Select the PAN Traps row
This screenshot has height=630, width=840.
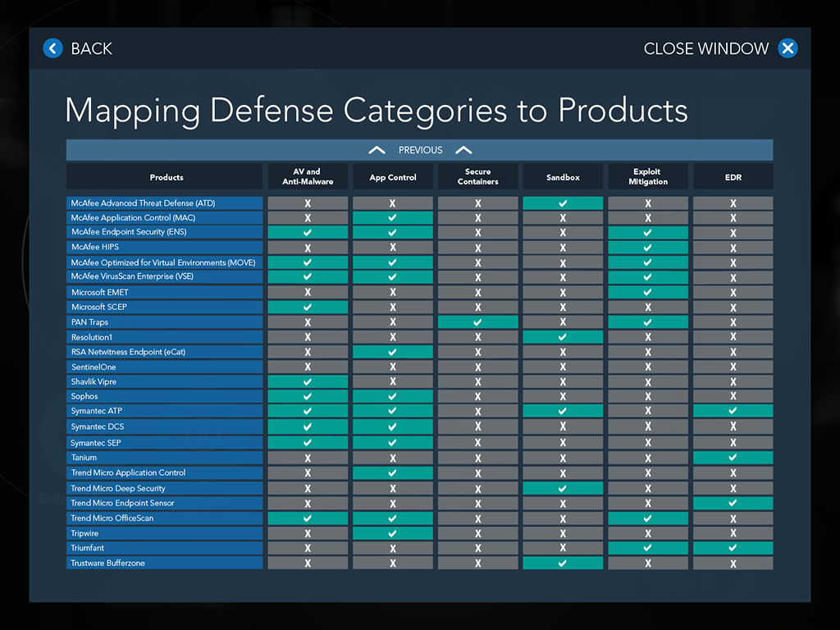(164, 322)
